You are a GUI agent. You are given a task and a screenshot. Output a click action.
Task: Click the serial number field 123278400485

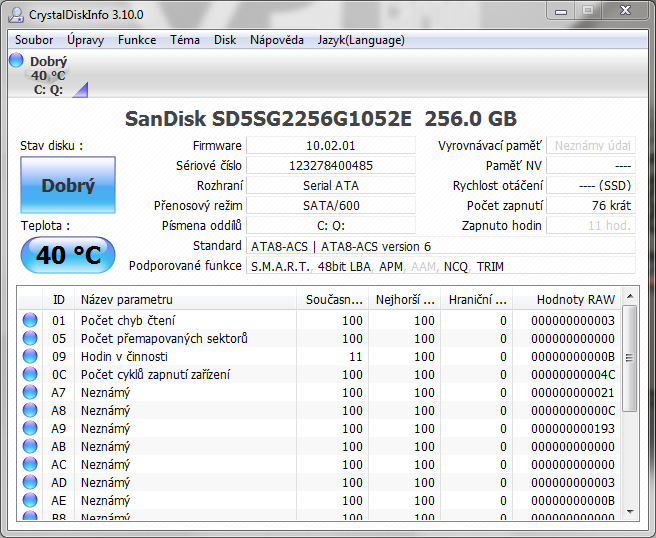click(x=331, y=166)
